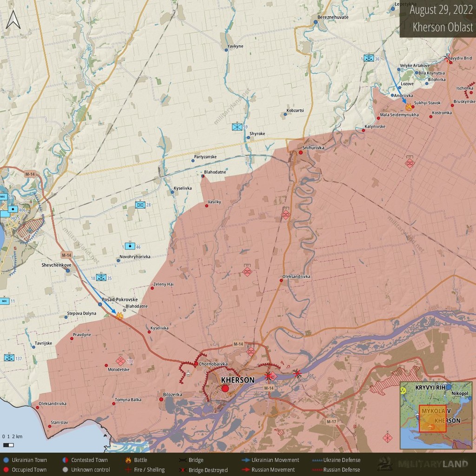Select the Ukrainian 137 unit marker

pos(9,357)
